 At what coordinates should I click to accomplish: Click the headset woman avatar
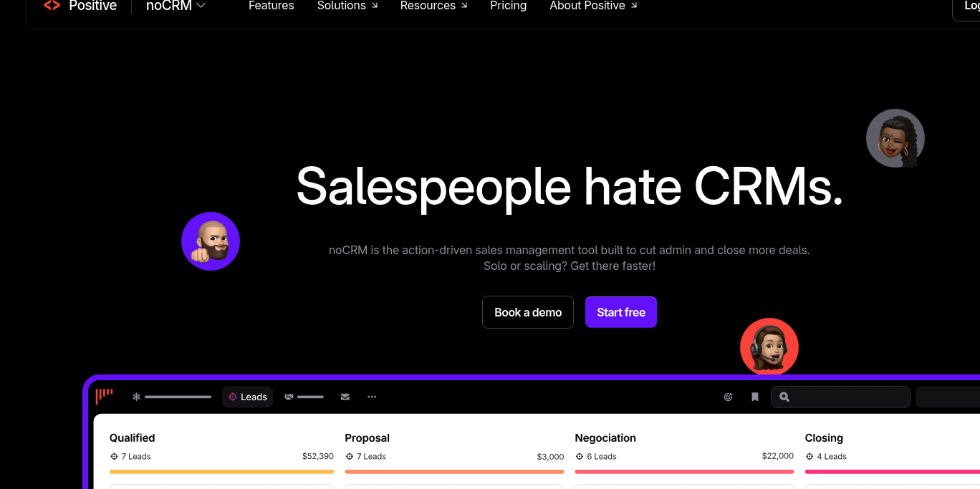pos(769,347)
